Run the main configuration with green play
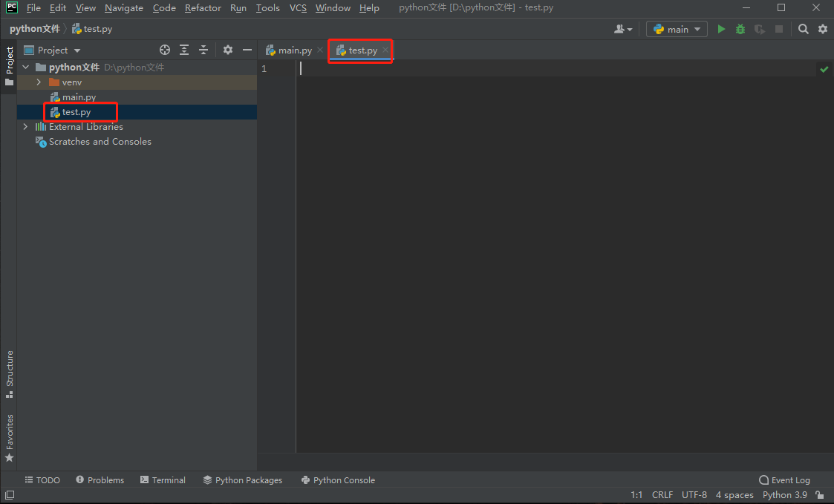 (x=721, y=29)
